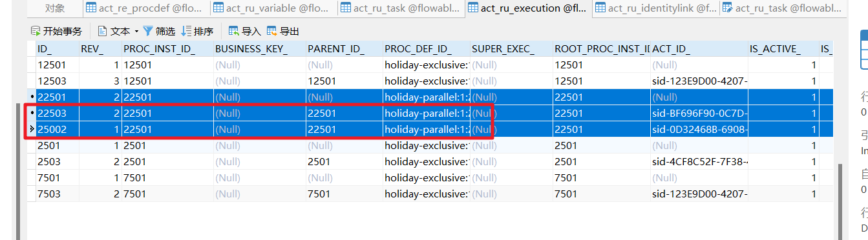Open the 筛选 filter funnel tool
Image resolution: width=868 pixels, height=240 pixels.
[148, 31]
